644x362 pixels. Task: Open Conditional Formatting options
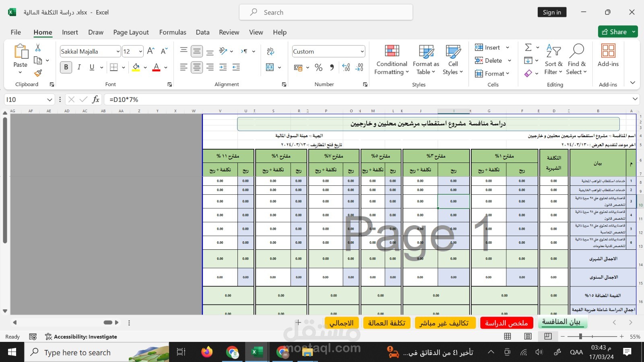tap(390, 60)
